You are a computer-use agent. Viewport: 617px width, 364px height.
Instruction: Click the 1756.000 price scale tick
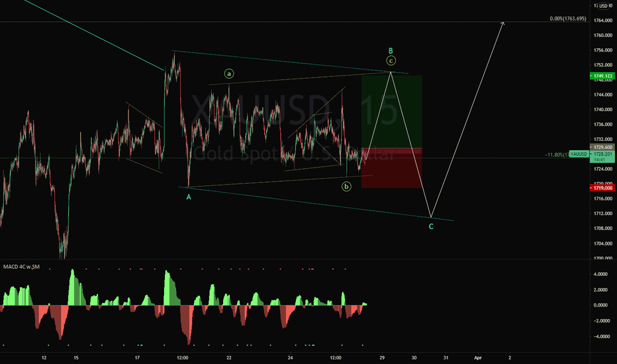click(603, 50)
